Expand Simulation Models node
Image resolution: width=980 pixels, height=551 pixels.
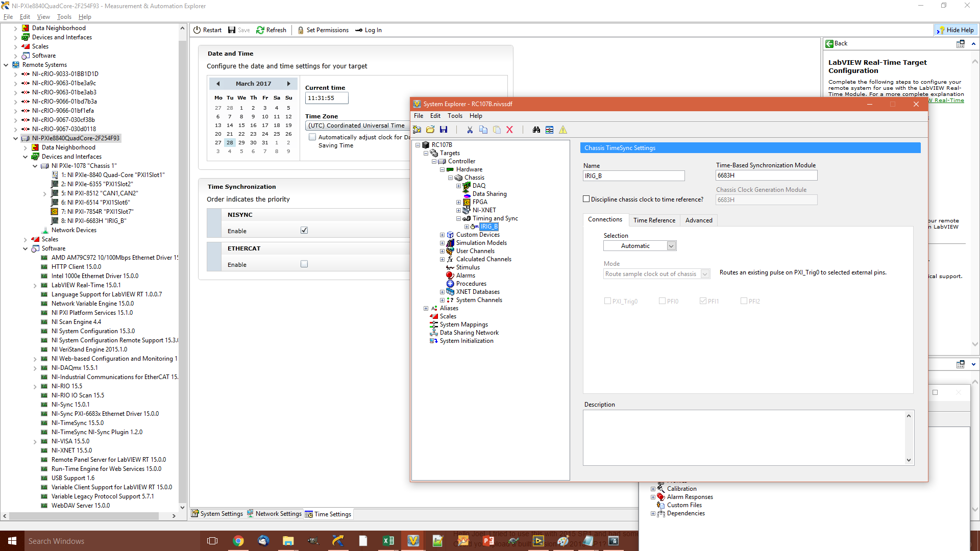coord(442,243)
